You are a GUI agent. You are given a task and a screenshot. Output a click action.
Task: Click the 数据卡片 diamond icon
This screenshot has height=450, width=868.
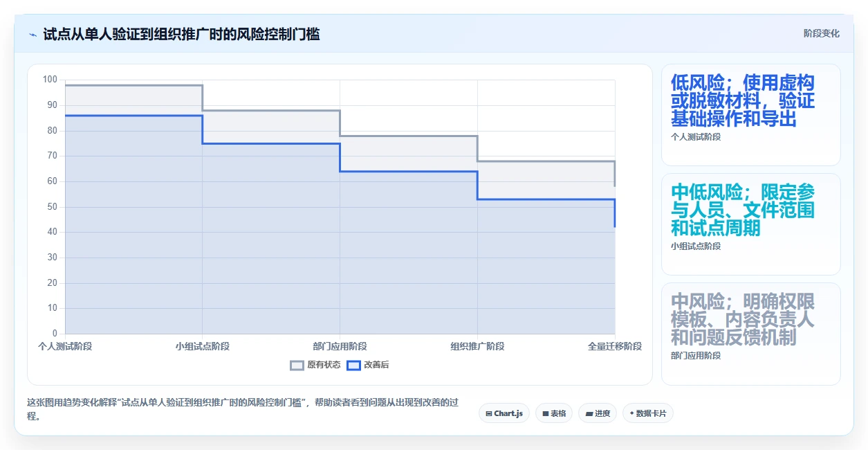tap(632, 413)
